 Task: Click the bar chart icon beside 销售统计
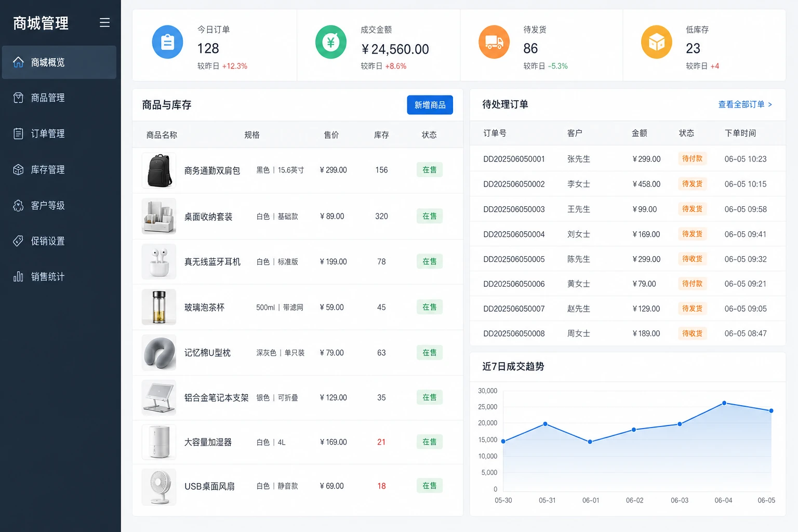[18, 276]
